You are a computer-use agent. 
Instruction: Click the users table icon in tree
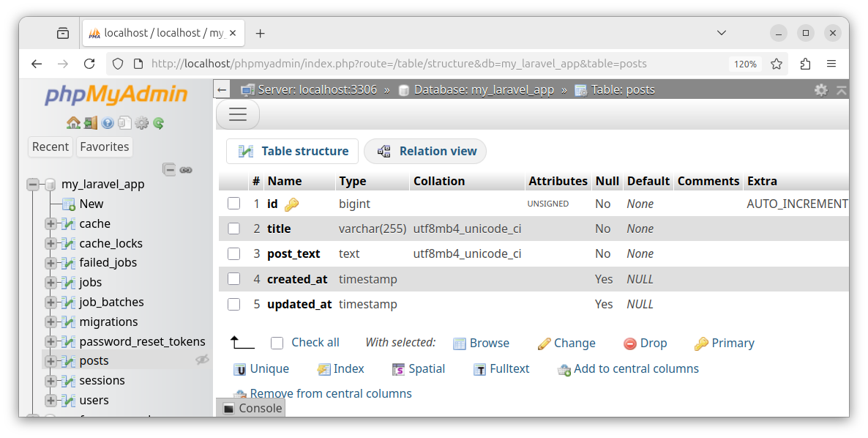(x=69, y=401)
